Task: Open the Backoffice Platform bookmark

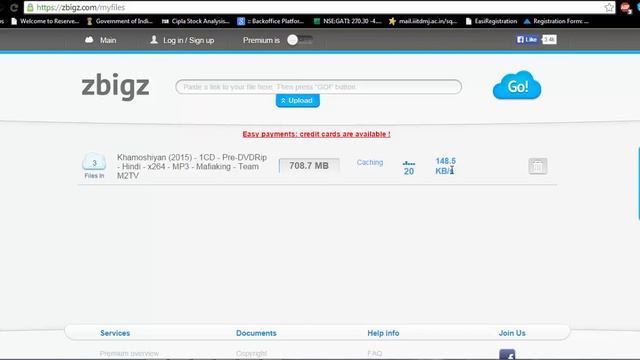Action: [271, 21]
